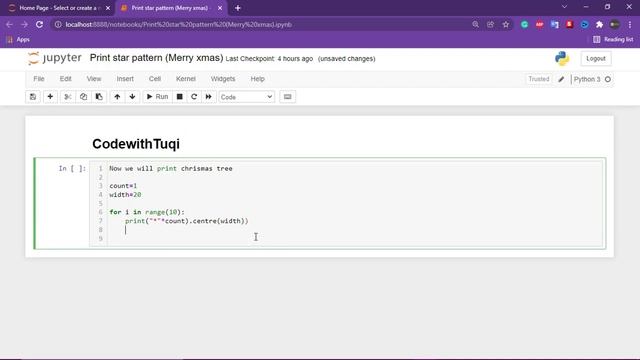This screenshot has height=360, width=640.
Task: Open the Apps bookmarks shortcut
Action: tap(18, 40)
